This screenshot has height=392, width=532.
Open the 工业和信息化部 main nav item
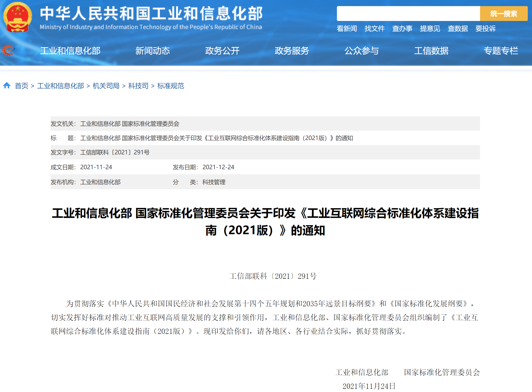point(70,51)
